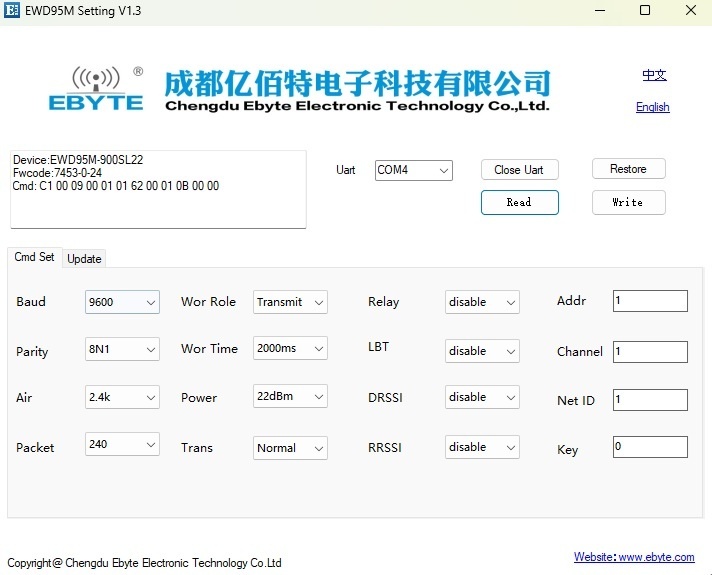
Task: Open the Trans dropdown set to Normal
Action: (x=290, y=448)
